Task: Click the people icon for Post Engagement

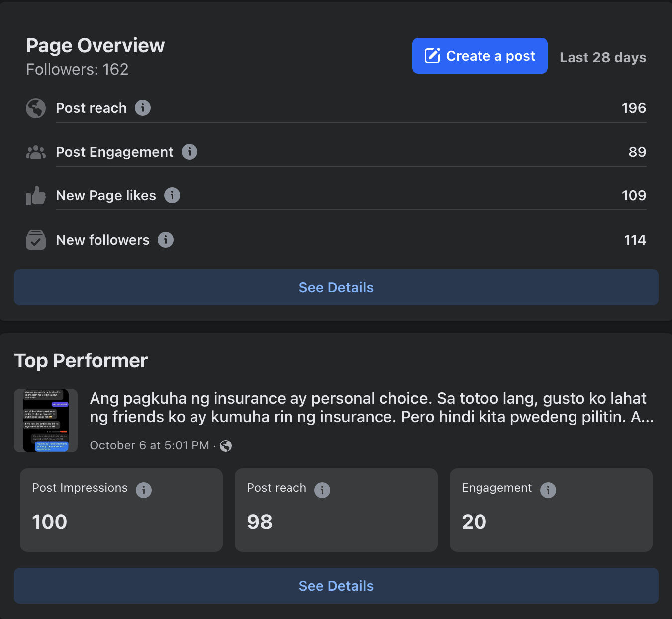Action: (x=36, y=152)
